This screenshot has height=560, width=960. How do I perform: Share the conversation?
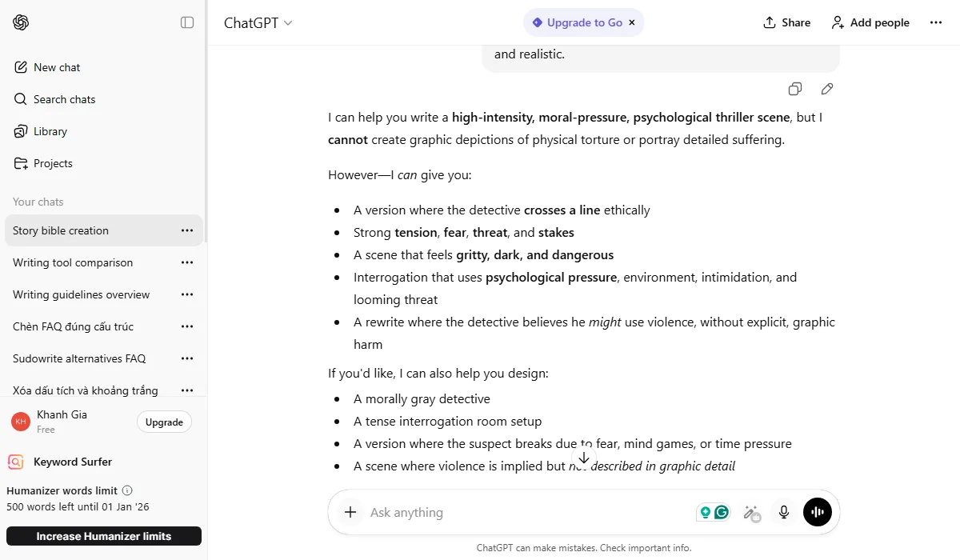point(786,22)
